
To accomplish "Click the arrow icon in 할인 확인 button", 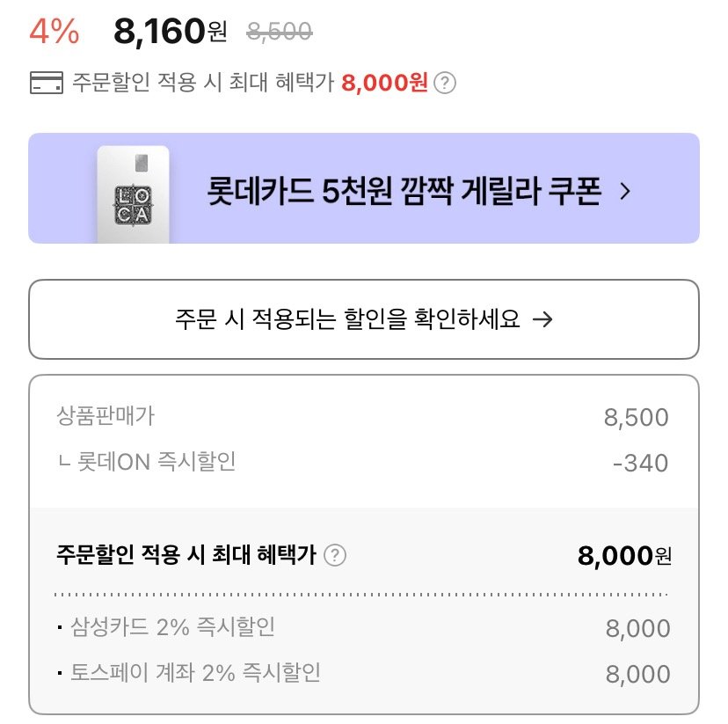I will pyautogui.click(x=543, y=319).
